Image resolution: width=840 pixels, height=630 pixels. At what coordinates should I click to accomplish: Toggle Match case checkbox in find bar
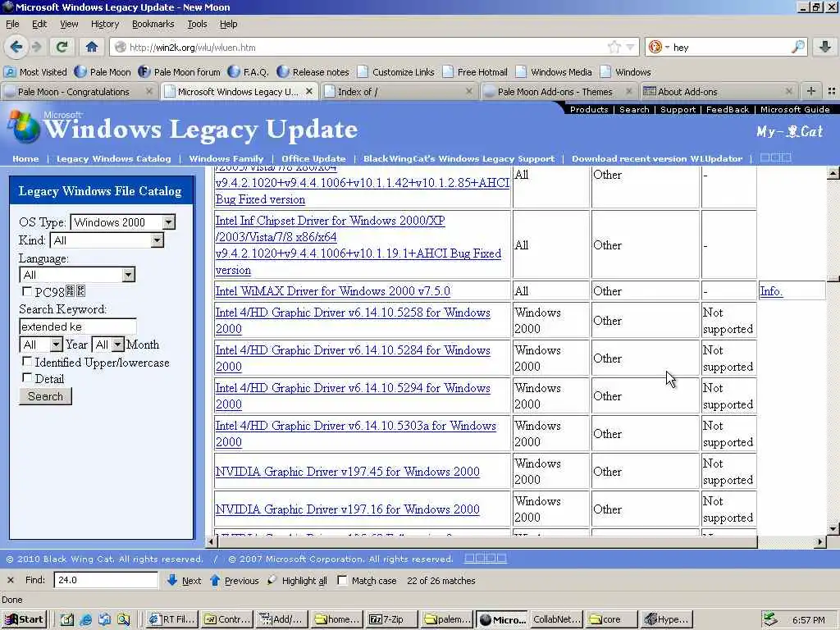tap(342, 580)
